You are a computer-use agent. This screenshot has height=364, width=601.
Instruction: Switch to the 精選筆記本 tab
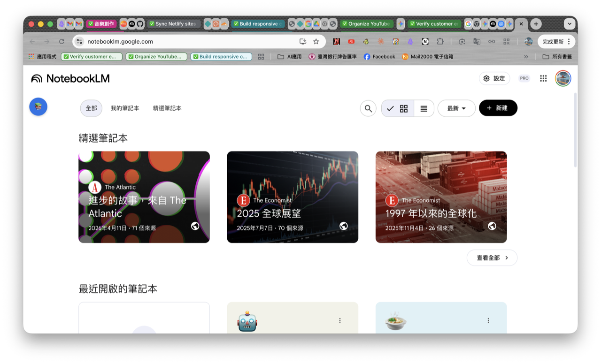click(x=167, y=108)
